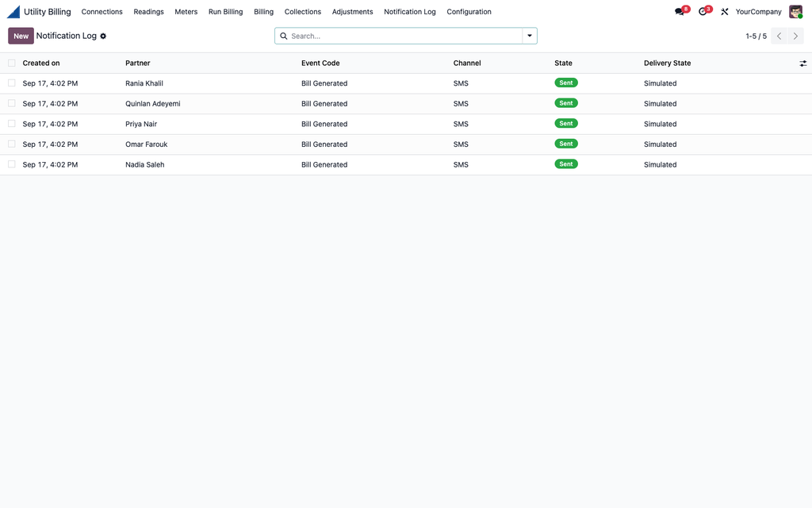
Task: Click the New button
Action: [21, 36]
